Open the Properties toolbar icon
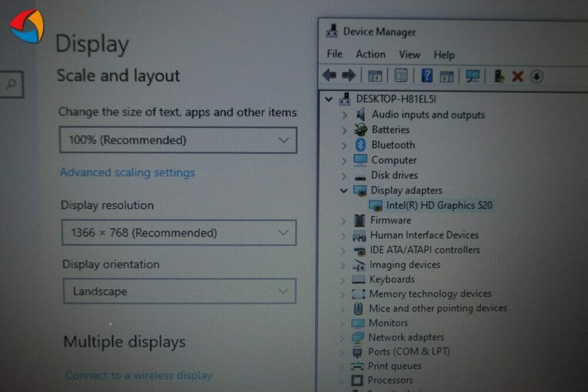 [x=400, y=76]
